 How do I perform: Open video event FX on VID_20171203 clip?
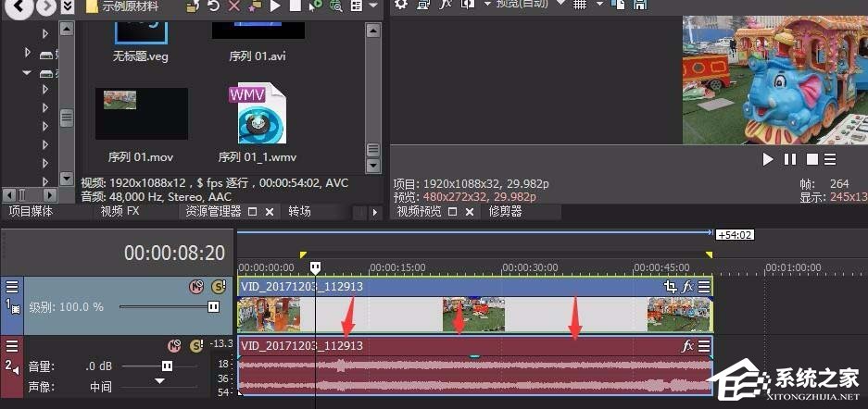(x=687, y=288)
